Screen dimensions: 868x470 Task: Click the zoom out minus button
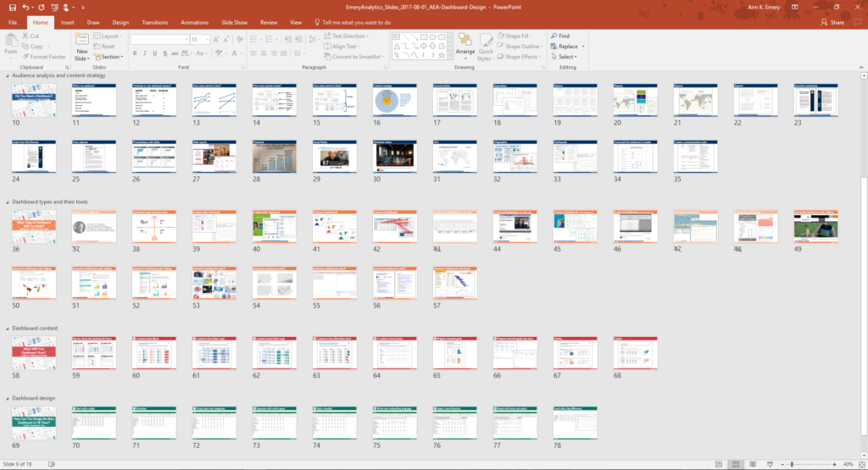782,464
